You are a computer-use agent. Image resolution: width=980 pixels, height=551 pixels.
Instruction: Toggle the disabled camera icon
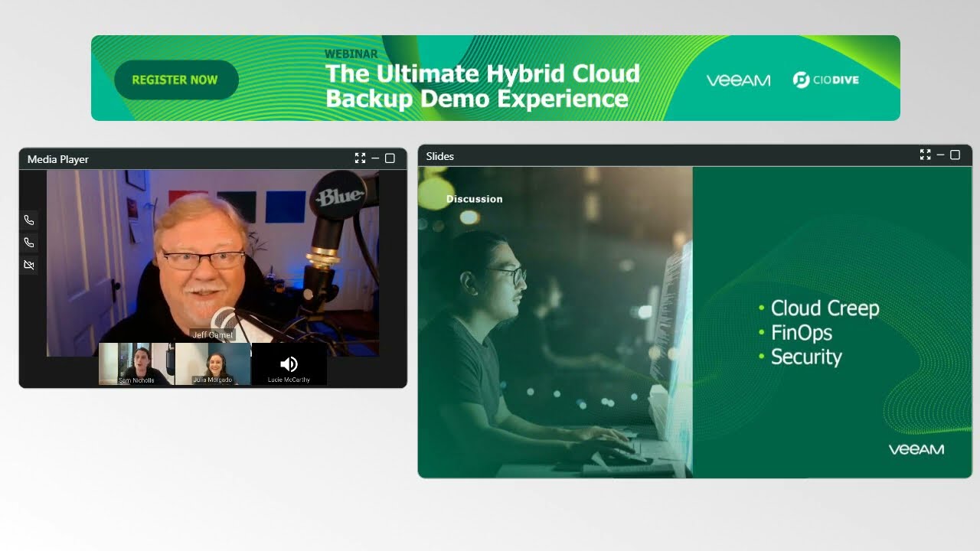click(29, 264)
